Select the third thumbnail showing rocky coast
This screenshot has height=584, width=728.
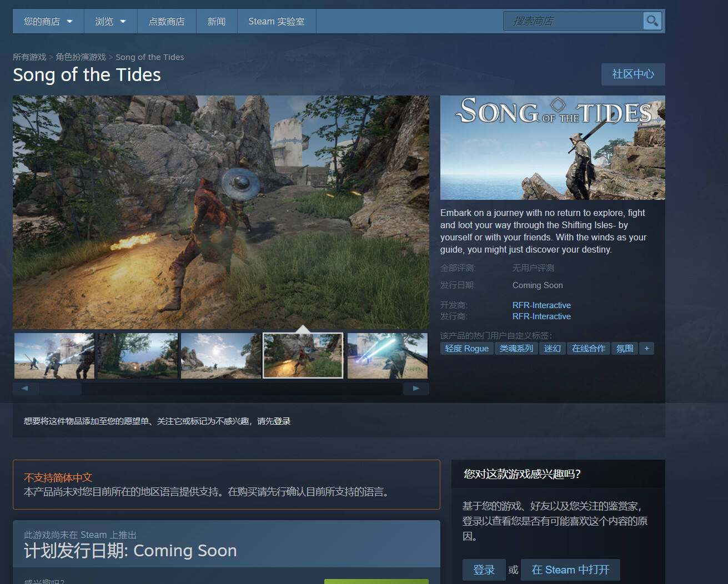[221, 356]
